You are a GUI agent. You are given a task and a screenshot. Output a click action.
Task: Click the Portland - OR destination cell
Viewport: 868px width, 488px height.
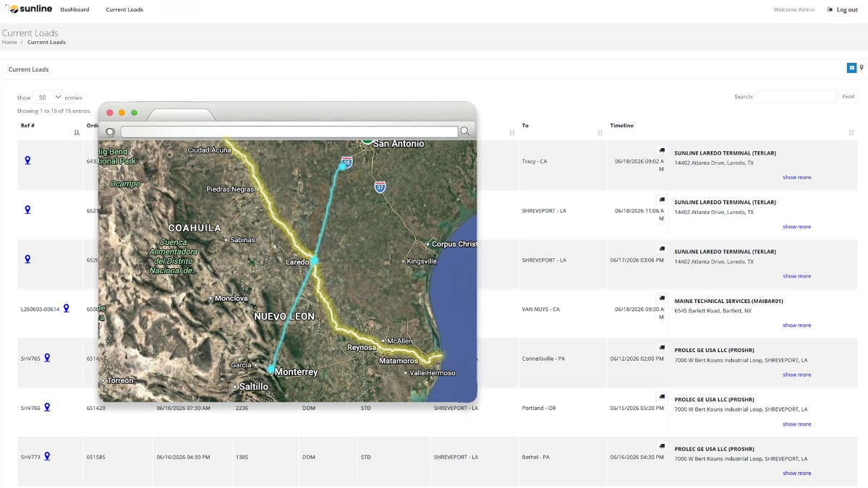coord(539,408)
